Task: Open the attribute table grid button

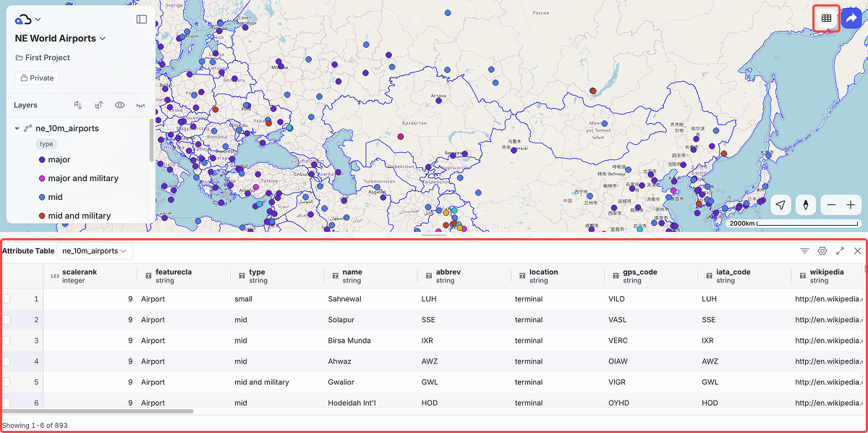Action: (x=826, y=18)
